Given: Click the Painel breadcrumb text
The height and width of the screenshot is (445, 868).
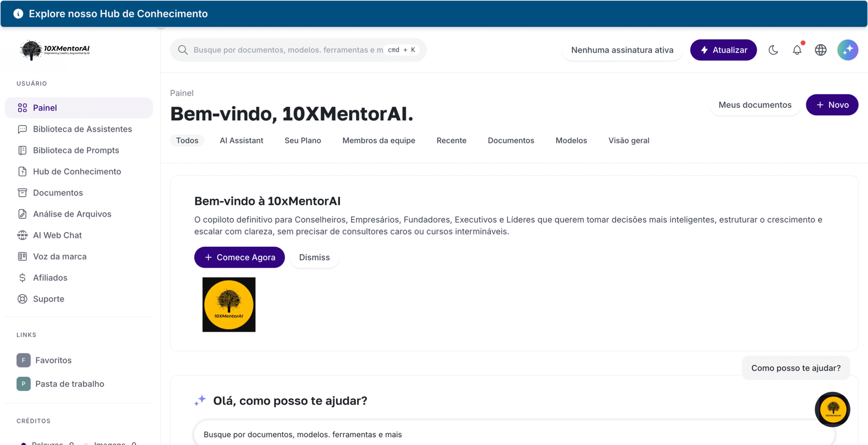Looking at the screenshot, I should (x=182, y=93).
